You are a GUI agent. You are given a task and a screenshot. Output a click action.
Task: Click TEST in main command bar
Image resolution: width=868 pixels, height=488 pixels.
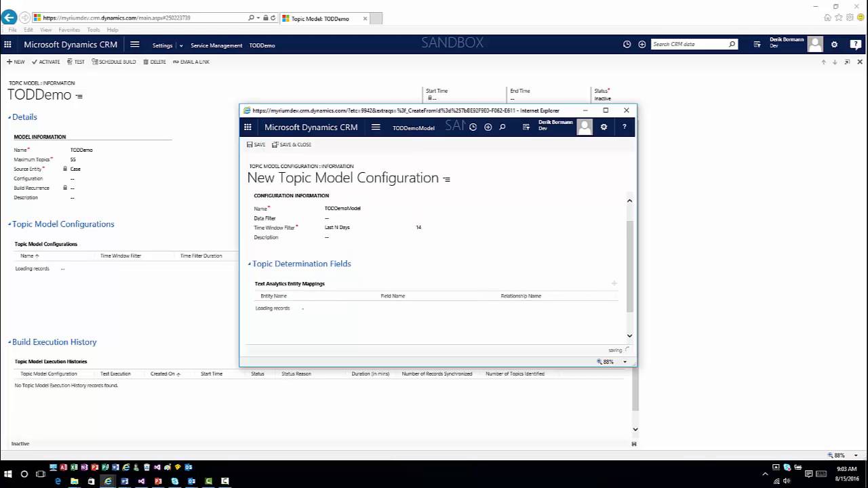[x=76, y=62]
